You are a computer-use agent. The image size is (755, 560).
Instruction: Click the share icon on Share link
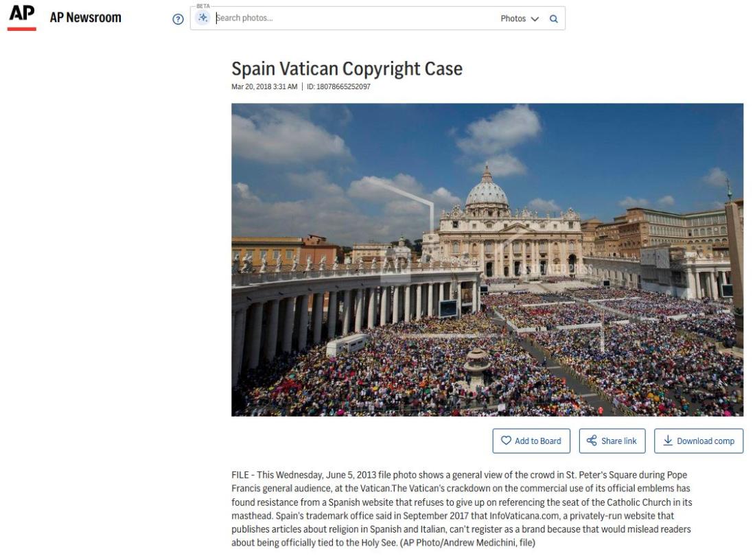[x=592, y=441]
